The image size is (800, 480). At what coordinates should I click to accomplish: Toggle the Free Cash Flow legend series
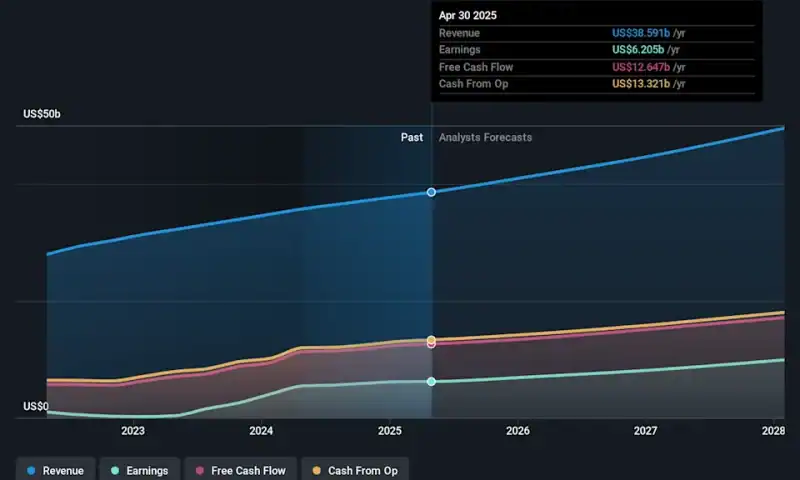(241, 470)
